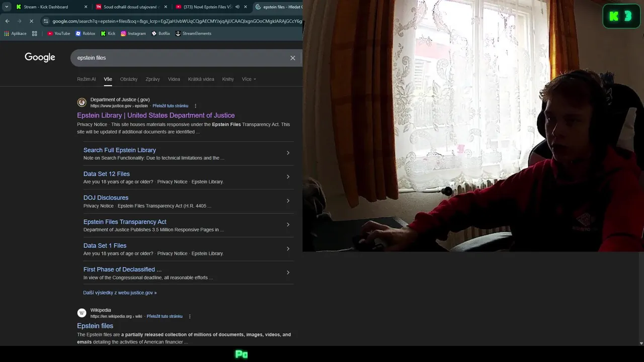Image resolution: width=644 pixels, height=362 pixels.
Task: Switch to the Nové Epstein Files YouTube tab
Action: point(207,7)
